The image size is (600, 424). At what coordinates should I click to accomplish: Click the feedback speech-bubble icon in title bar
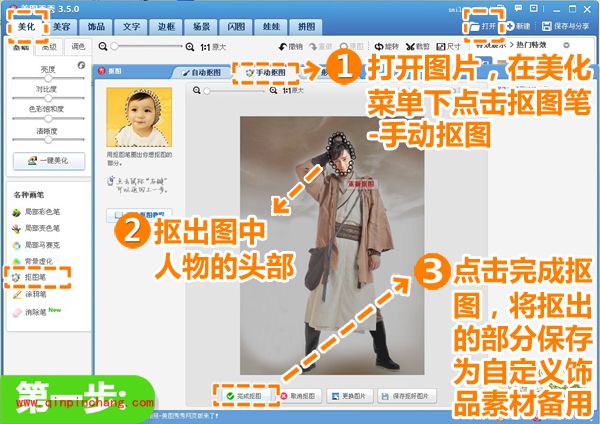[518, 8]
